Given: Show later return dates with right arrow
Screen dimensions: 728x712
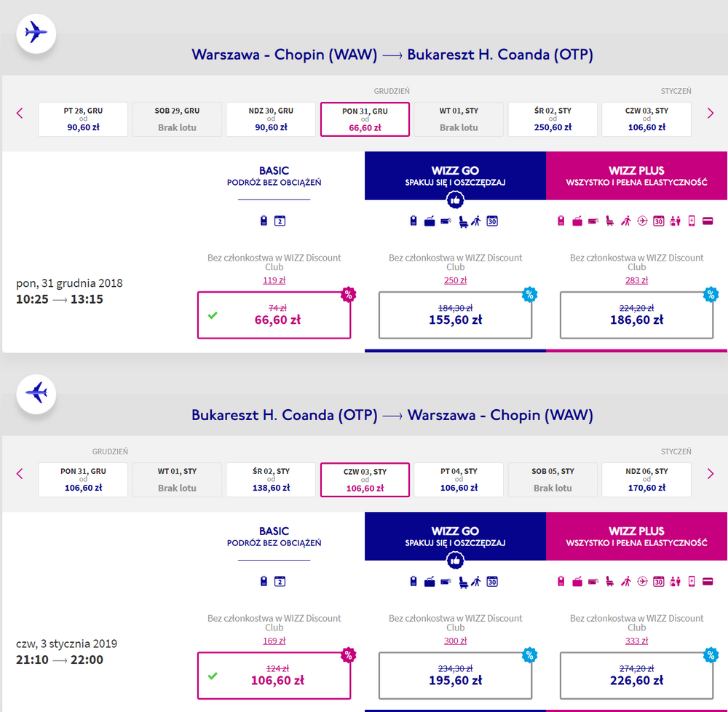Looking at the screenshot, I should pyautogui.click(x=710, y=474).
